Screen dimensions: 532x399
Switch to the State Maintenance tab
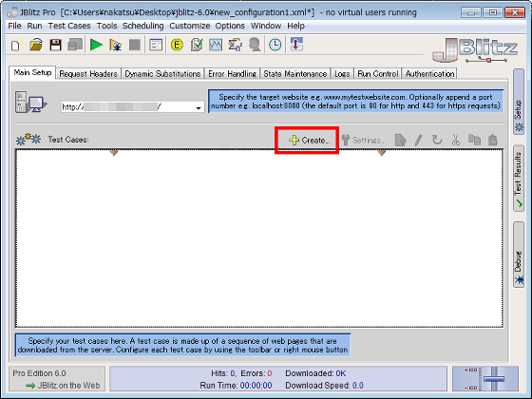[295, 74]
